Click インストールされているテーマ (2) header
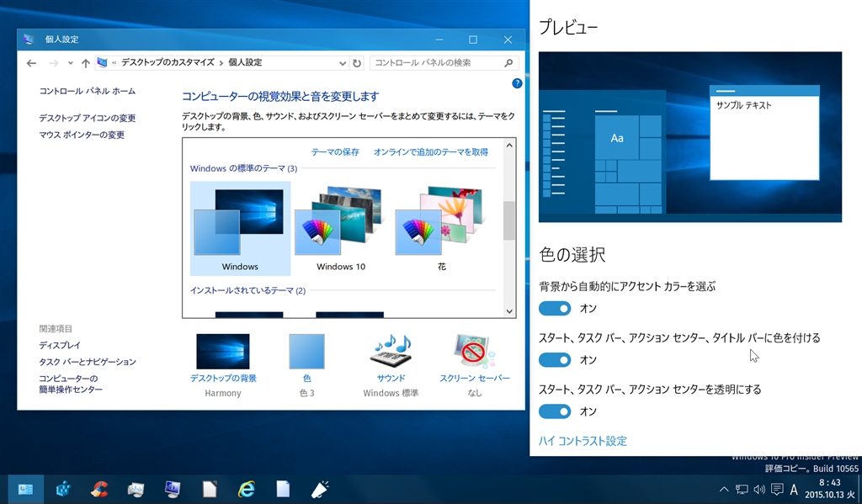This screenshot has width=862, height=504. 247,291
